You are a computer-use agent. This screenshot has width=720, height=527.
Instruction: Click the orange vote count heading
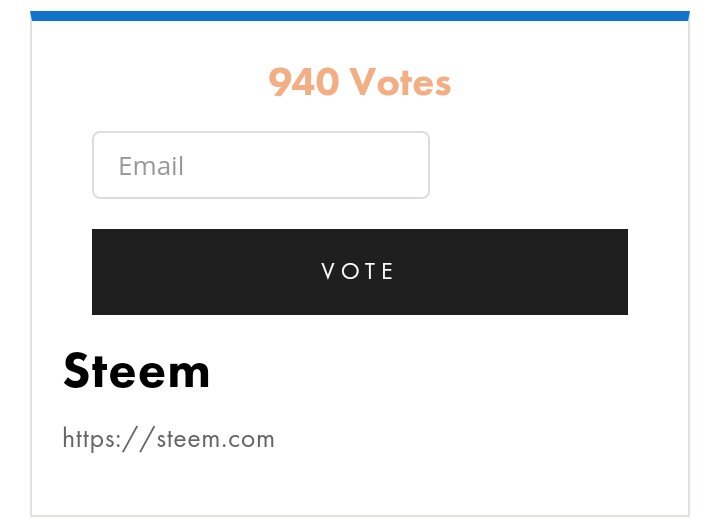pos(360,83)
